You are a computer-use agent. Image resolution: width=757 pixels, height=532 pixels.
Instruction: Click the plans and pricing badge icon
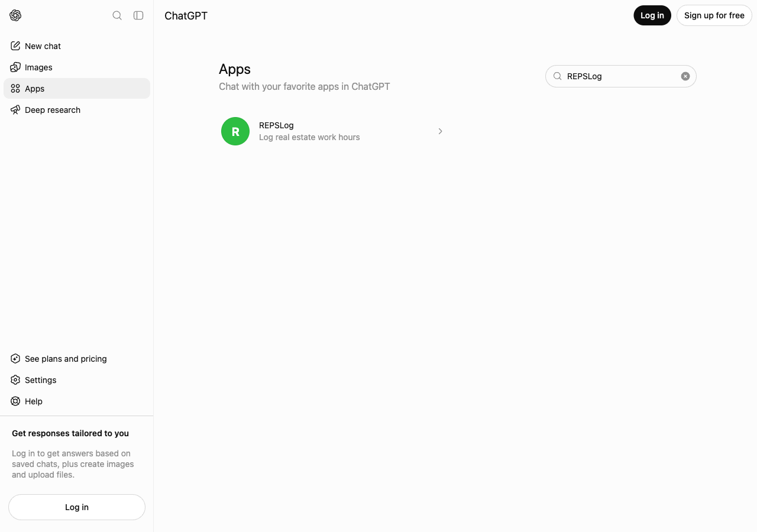click(15, 358)
